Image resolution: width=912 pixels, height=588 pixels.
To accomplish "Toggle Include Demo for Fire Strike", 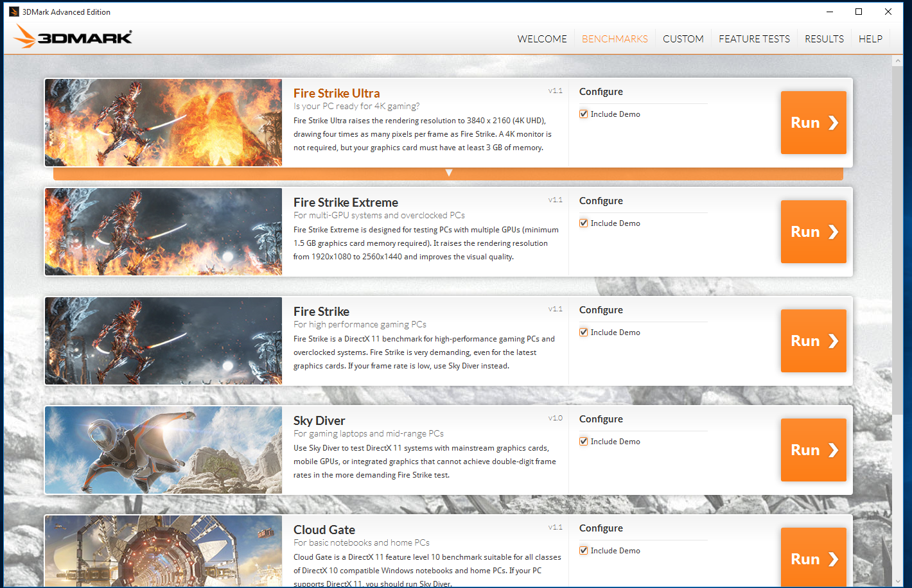I will pyautogui.click(x=584, y=333).
